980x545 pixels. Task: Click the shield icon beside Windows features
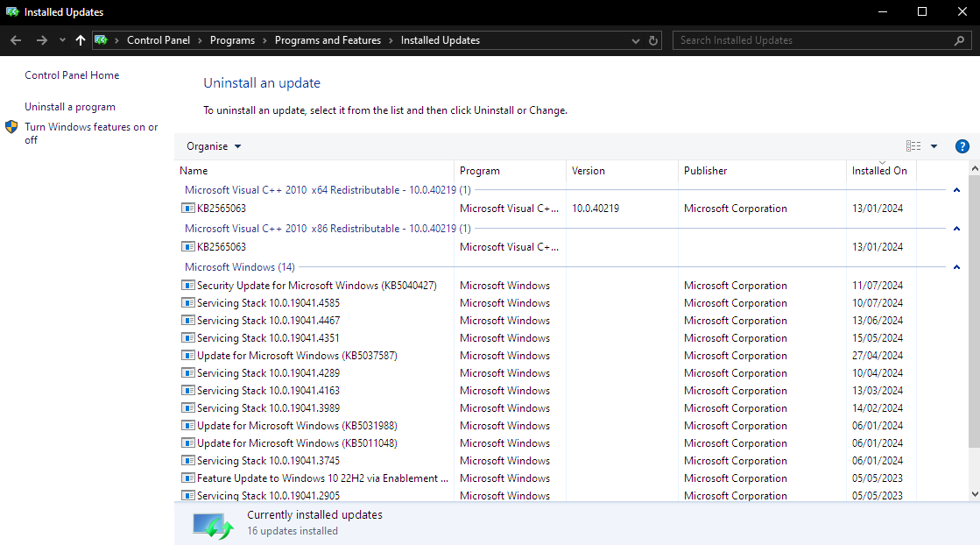(11, 127)
